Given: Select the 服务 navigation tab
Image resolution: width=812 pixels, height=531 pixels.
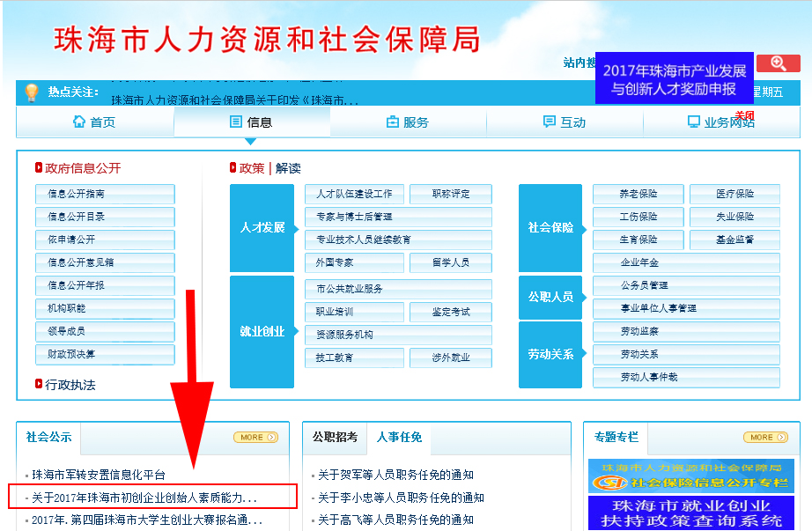Looking at the screenshot, I should pyautogui.click(x=408, y=122).
